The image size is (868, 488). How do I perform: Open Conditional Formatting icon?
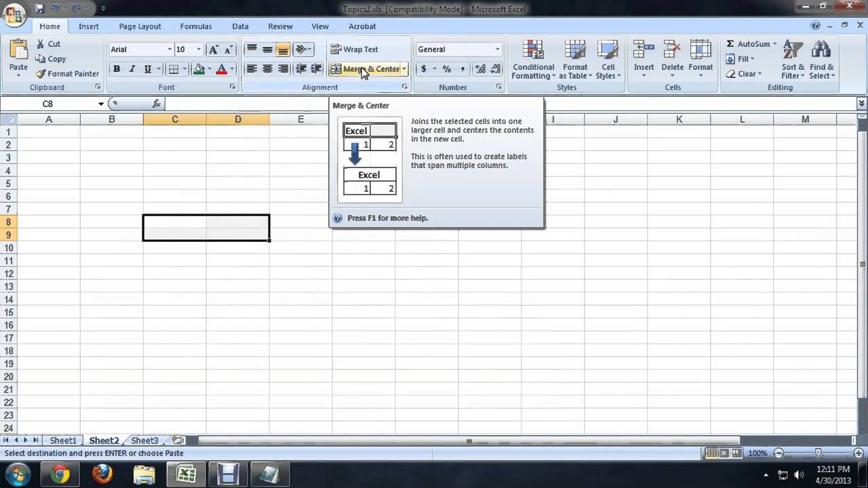(533, 51)
